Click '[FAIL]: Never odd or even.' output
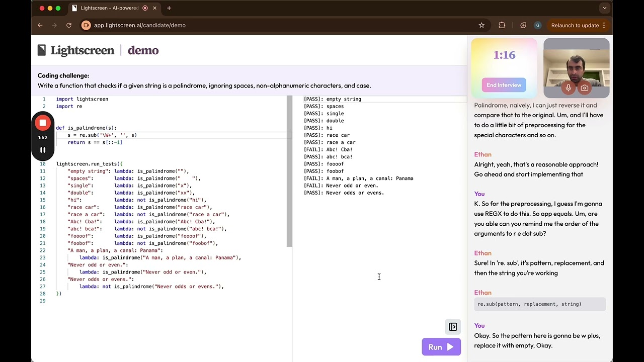The width and height of the screenshot is (644, 362). (341, 186)
